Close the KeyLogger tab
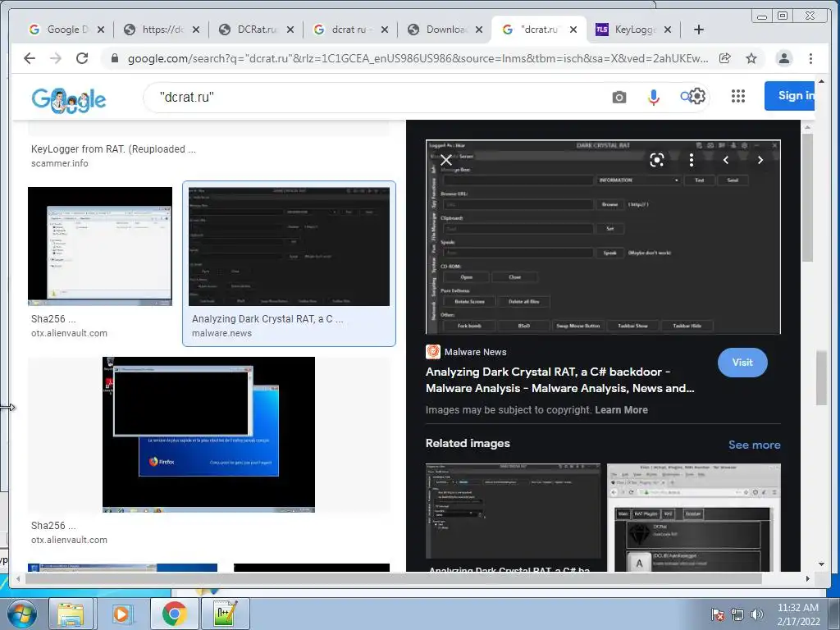 668,30
